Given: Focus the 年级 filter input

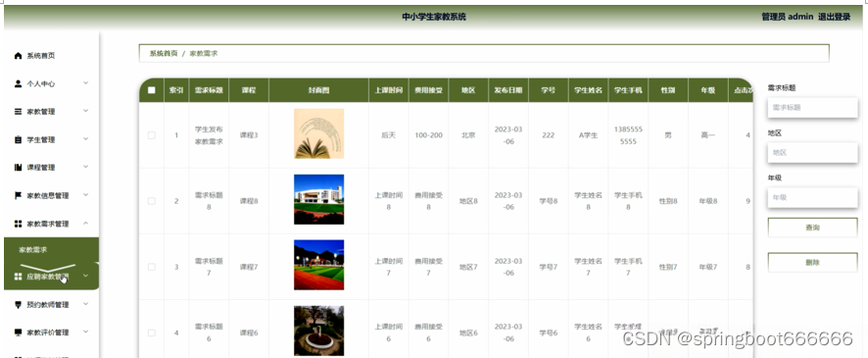Looking at the screenshot, I should click(812, 197).
